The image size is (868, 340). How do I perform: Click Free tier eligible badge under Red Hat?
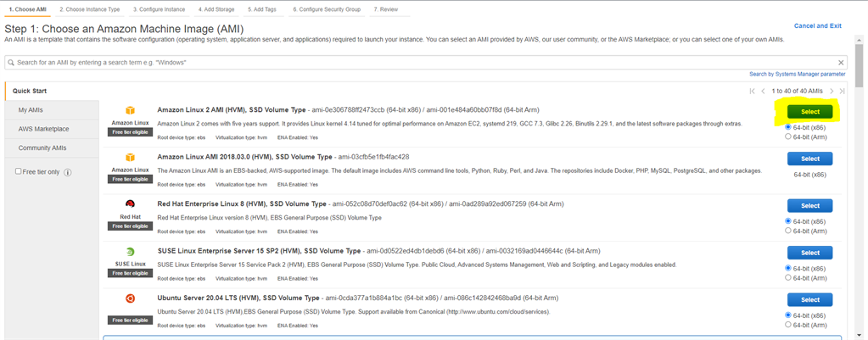130,226
